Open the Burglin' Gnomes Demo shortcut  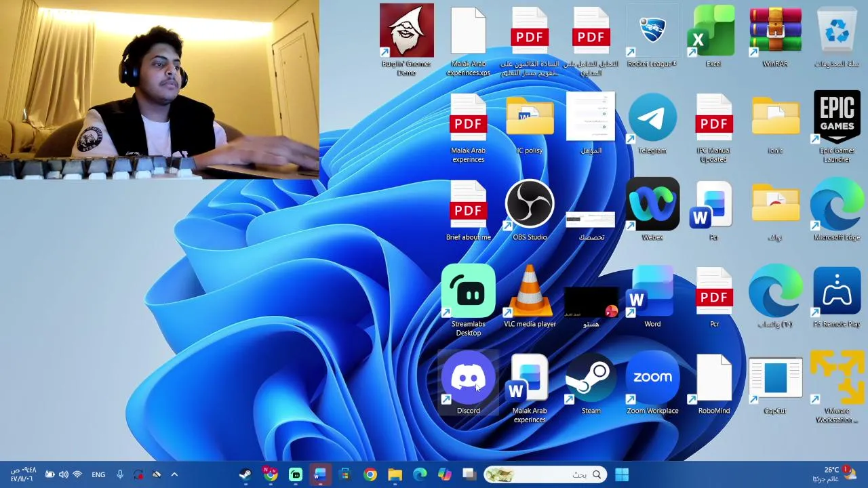click(x=406, y=40)
